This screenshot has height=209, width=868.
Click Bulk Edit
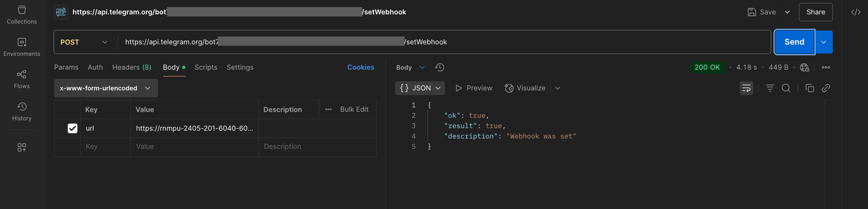point(354,109)
